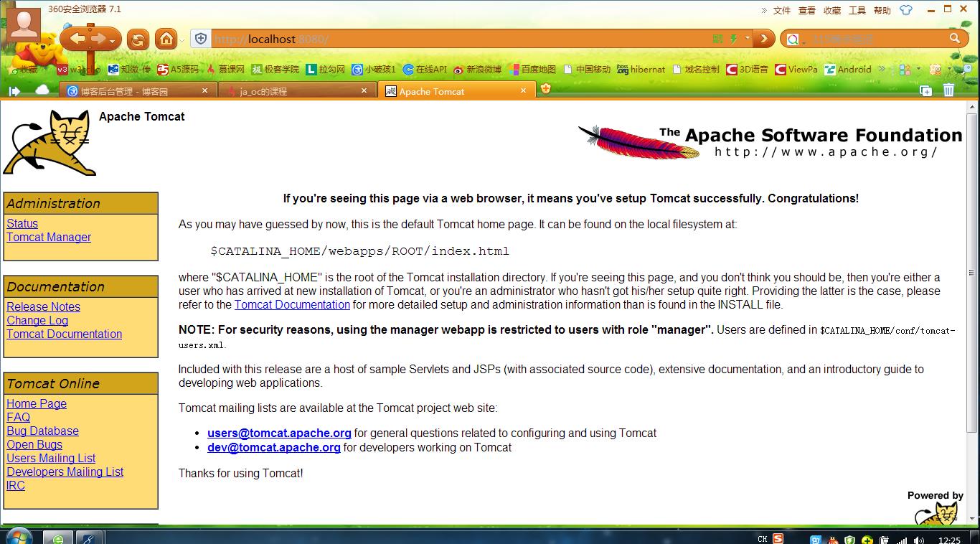The width and height of the screenshot is (980, 544).
Task: Click the Tomcat cat logo
Action: 50,143
